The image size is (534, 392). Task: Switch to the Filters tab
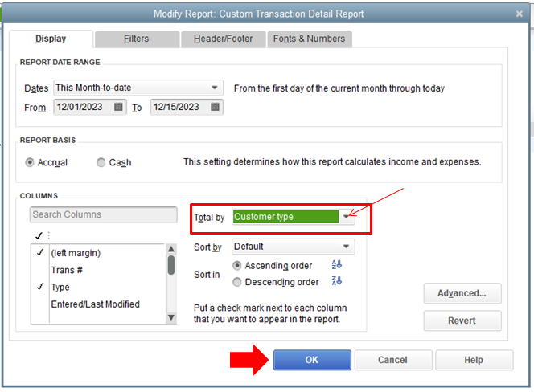click(137, 39)
